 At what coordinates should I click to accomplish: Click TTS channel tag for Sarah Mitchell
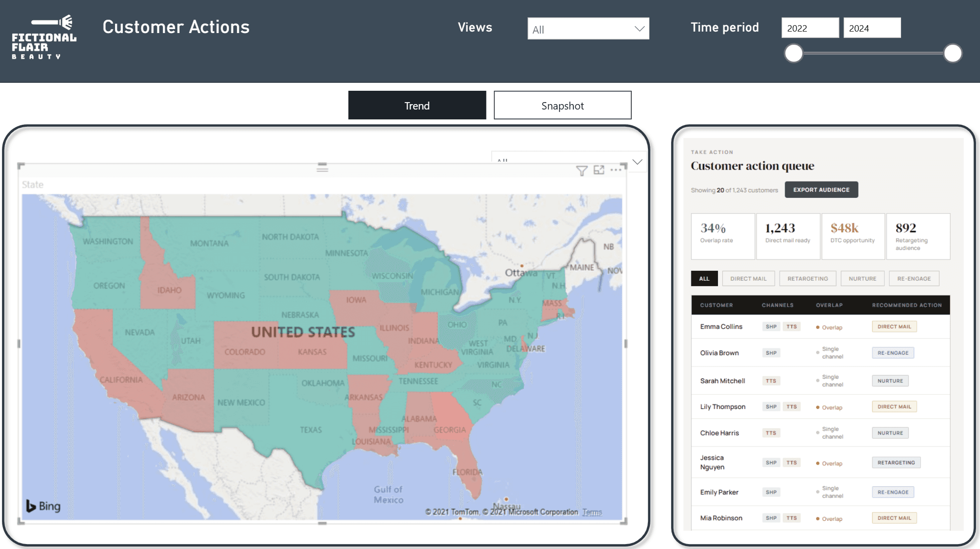tap(771, 381)
